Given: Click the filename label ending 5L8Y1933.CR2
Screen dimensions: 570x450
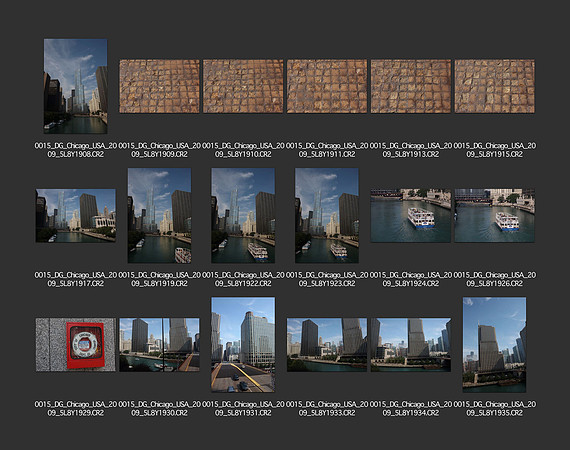Looking at the screenshot, I should [327, 409].
